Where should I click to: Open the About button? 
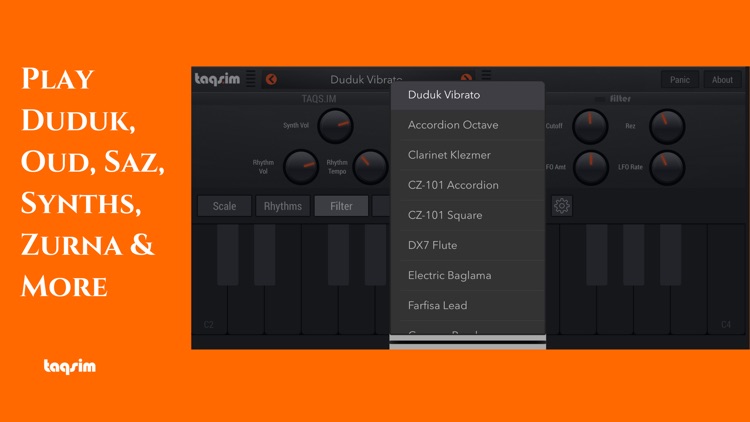tap(722, 80)
